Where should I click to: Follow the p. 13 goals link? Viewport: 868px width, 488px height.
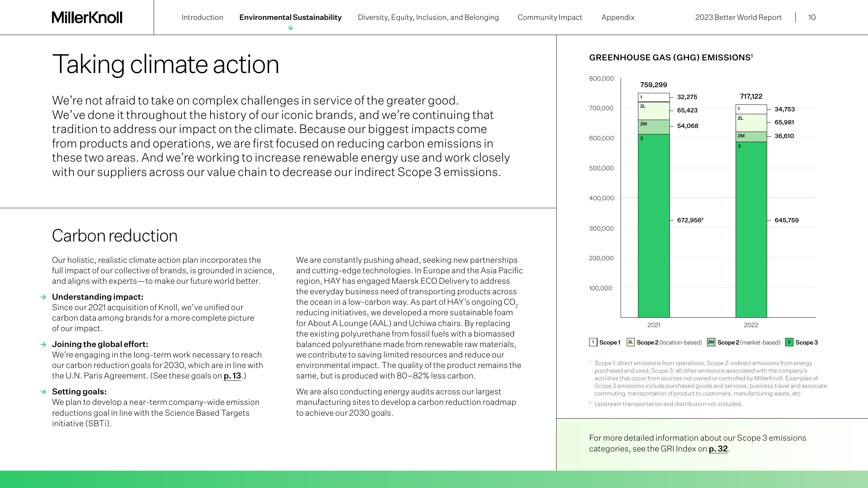click(x=232, y=376)
